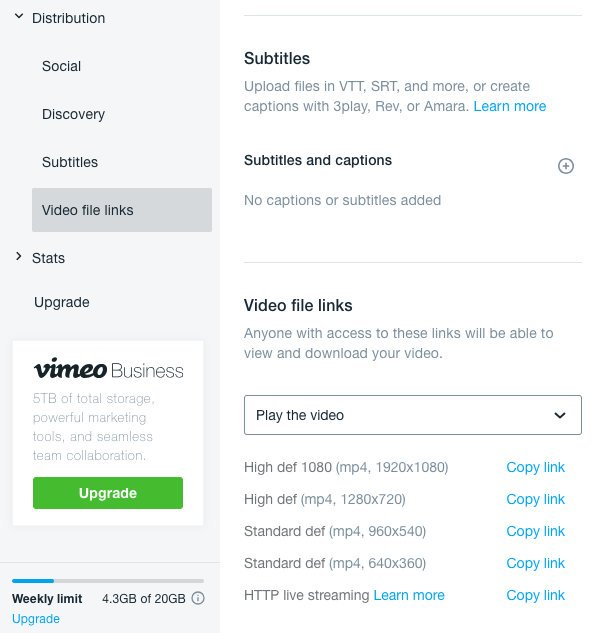This screenshot has width=603, height=633.
Task: Select Subtitles in the sidebar
Action: point(70,162)
